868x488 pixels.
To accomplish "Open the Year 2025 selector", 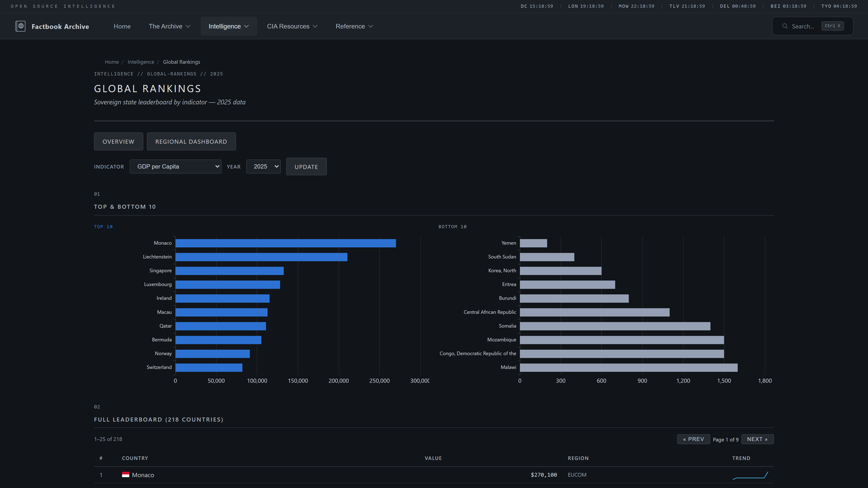I will click(263, 166).
